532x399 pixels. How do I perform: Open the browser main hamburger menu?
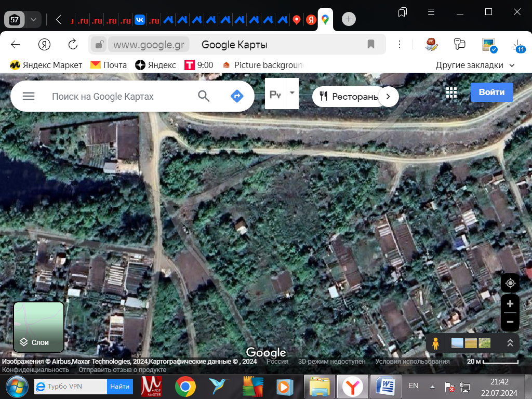pos(431,12)
